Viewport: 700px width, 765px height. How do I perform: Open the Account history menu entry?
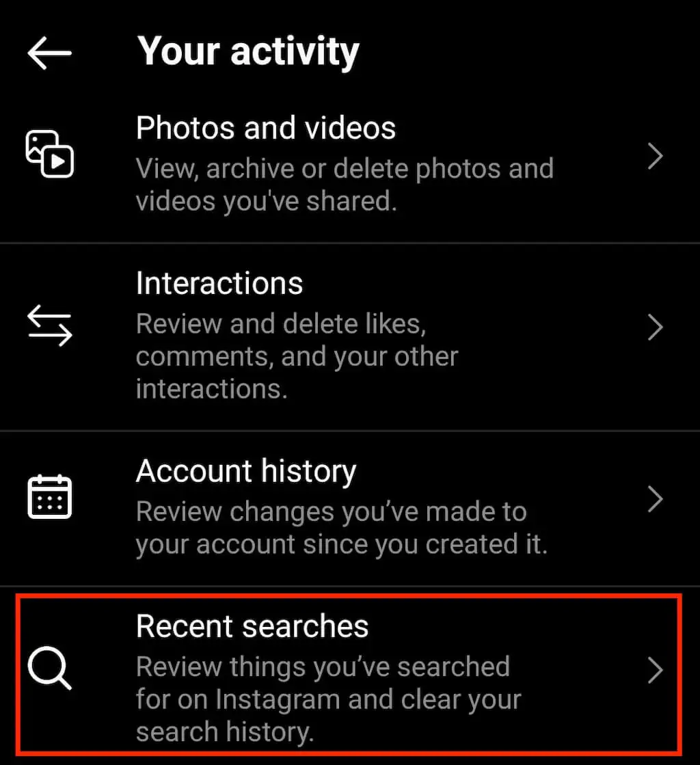coord(350,509)
